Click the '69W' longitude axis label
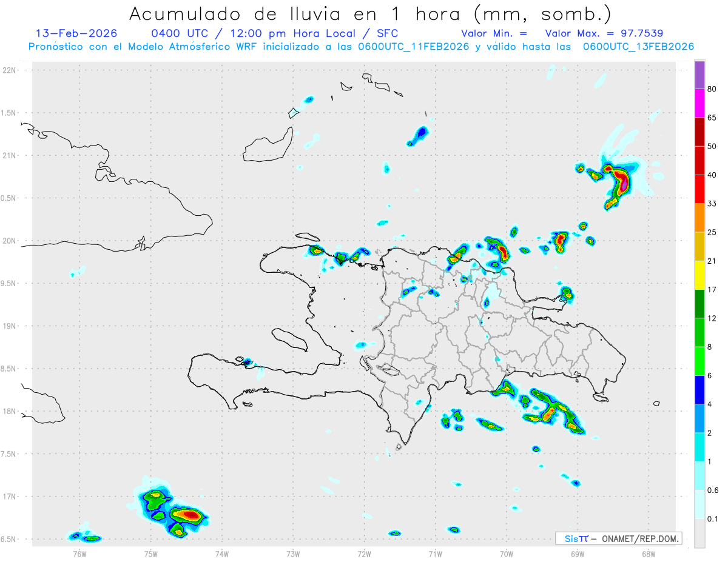Screen dimensions: 728x562 click(578, 554)
